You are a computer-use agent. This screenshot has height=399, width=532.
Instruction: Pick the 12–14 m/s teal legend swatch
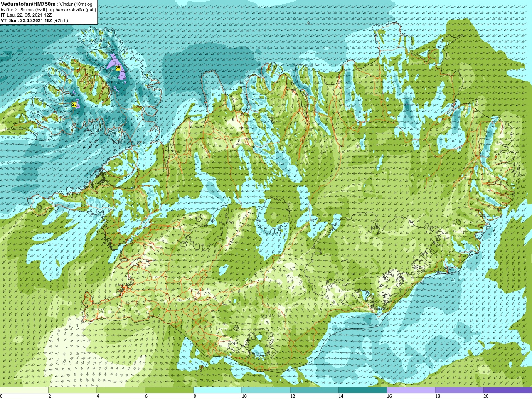[x=314, y=390]
